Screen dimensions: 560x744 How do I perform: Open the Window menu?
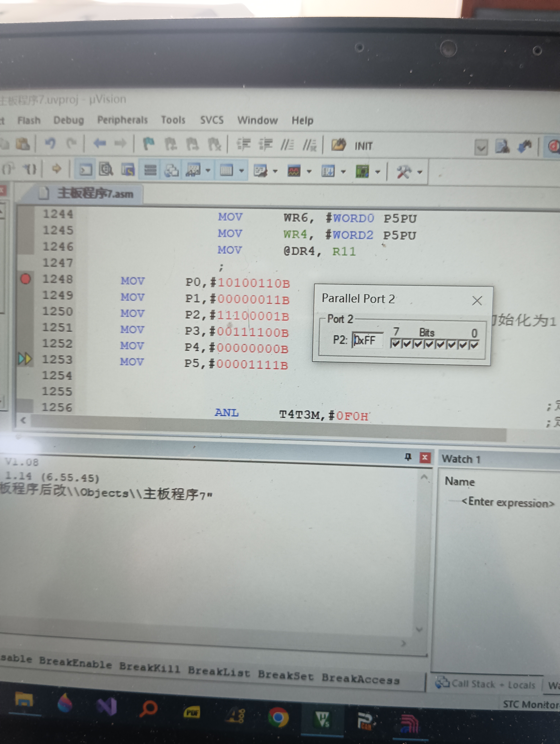[257, 120]
